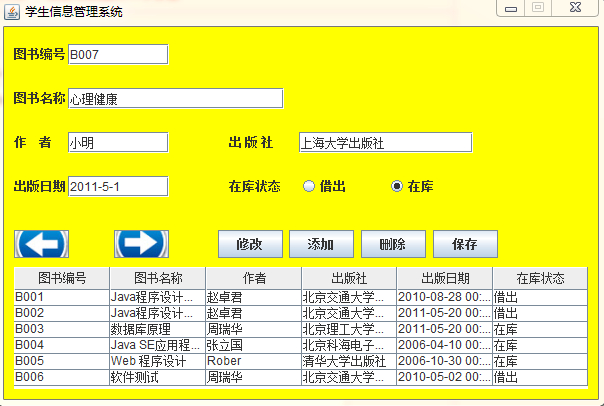Select table cell B002
The height and width of the screenshot is (406, 604).
[62, 313]
